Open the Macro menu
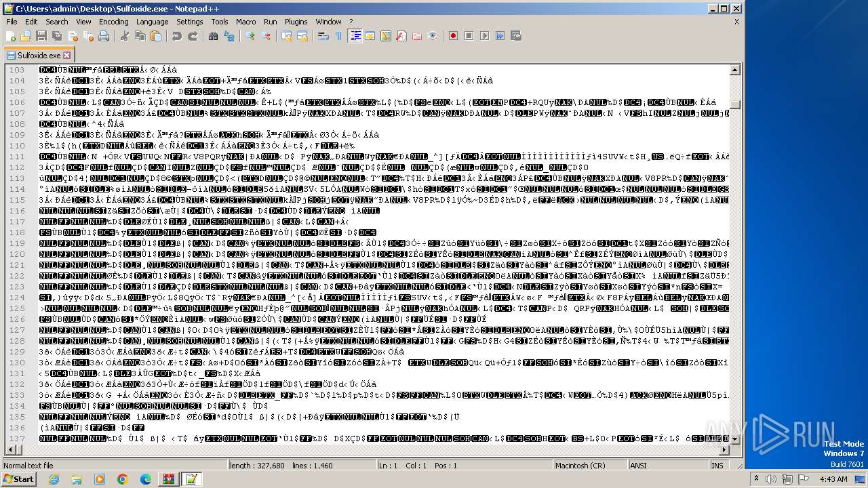The width and height of the screenshot is (868, 488). tap(246, 22)
